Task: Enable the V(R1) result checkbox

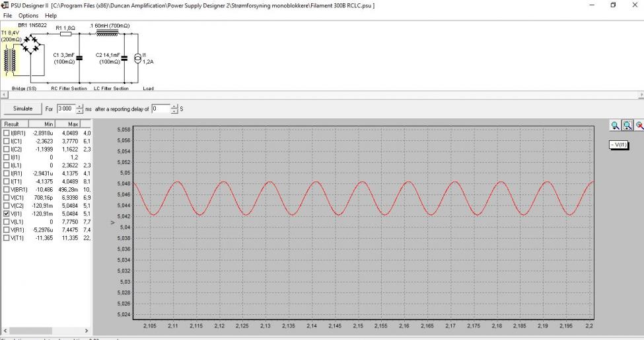Action: (6, 230)
